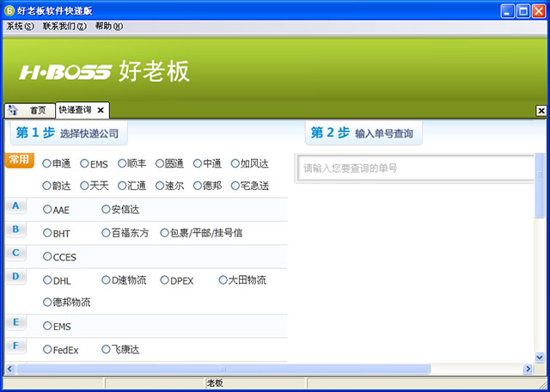Viewport: 550px width, 392px height.
Task: Choose the 大田物流 option
Action: point(223,280)
